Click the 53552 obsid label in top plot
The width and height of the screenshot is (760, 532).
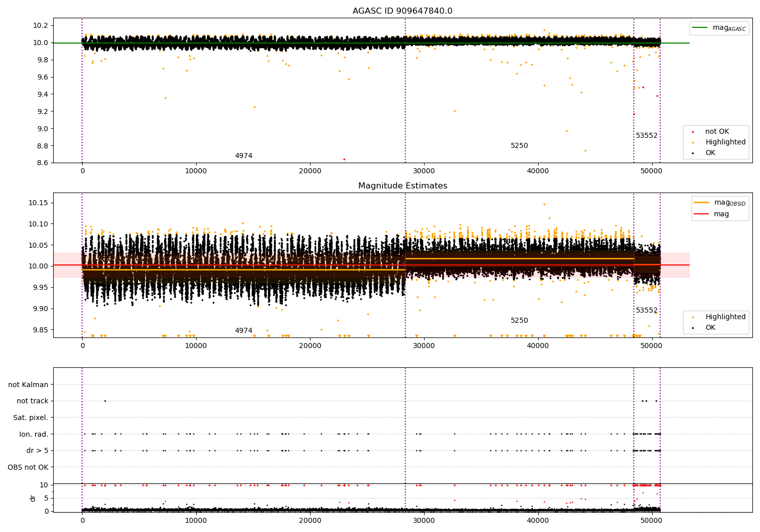click(x=647, y=136)
